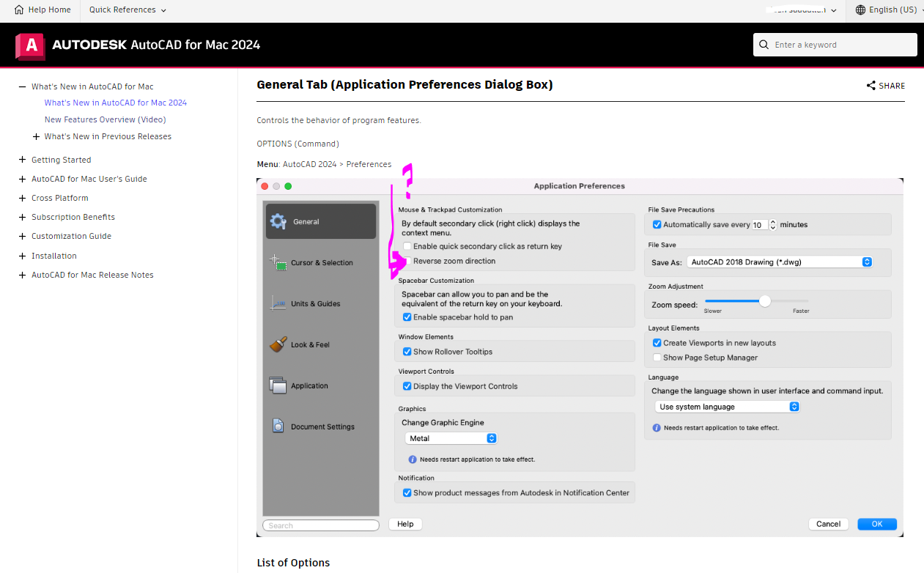Open Look & Feel brush icon
Viewport: 924px width, 573px height.
click(278, 344)
